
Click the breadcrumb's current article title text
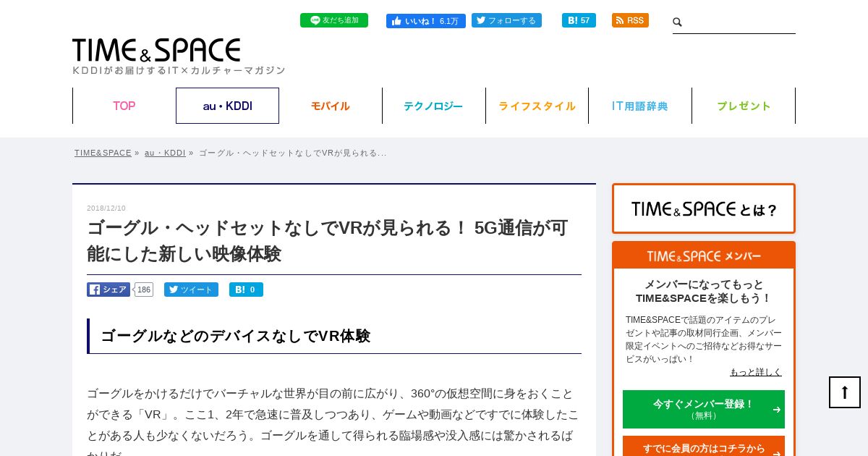click(292, 153)
